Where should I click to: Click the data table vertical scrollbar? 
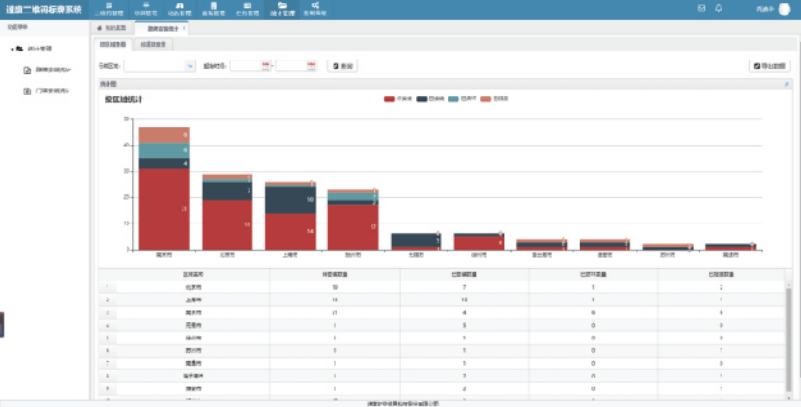(x=789, y=330)
